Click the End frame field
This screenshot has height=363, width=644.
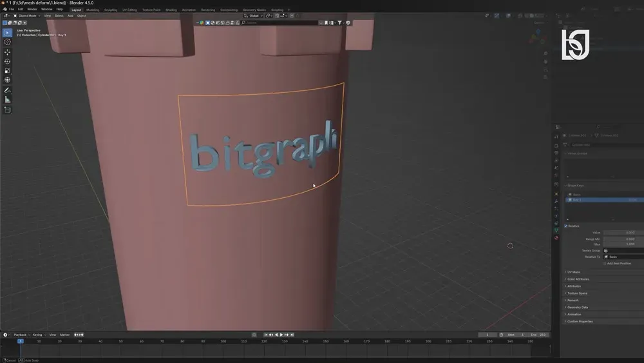coord(538,335)
